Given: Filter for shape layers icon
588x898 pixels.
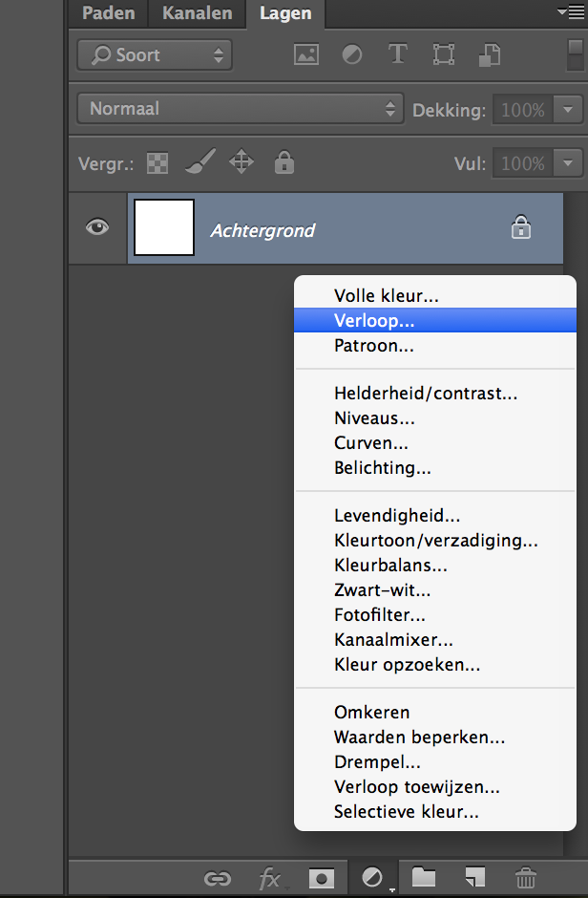Looking at the screenshot, I should click(444, 55).
